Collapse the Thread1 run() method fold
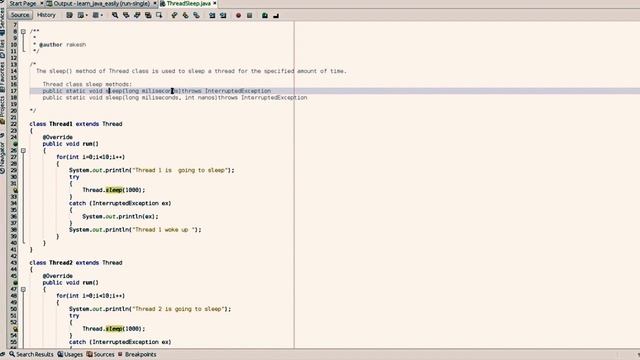This screenshot has height=360, width=640. [x=23, y=151]
